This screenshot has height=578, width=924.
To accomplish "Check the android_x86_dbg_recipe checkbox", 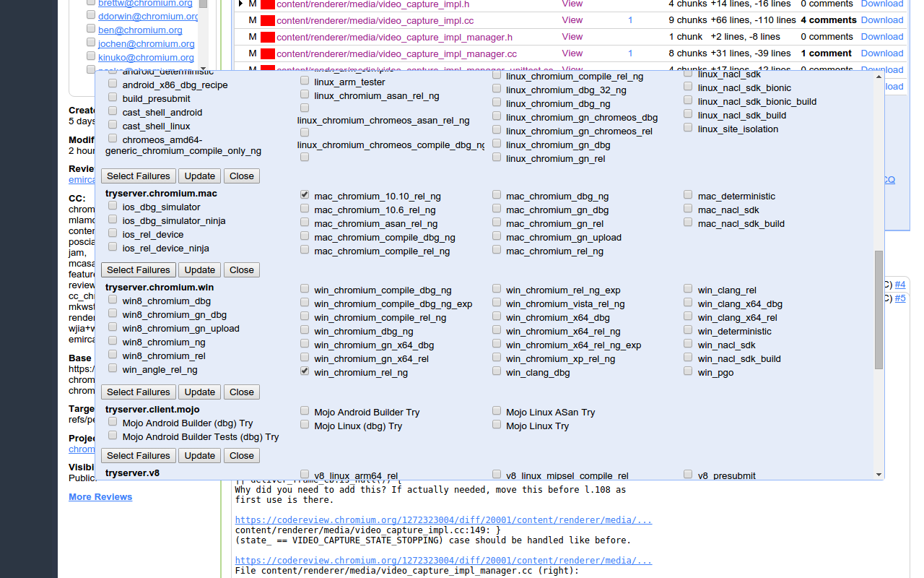I will [113, 84].
